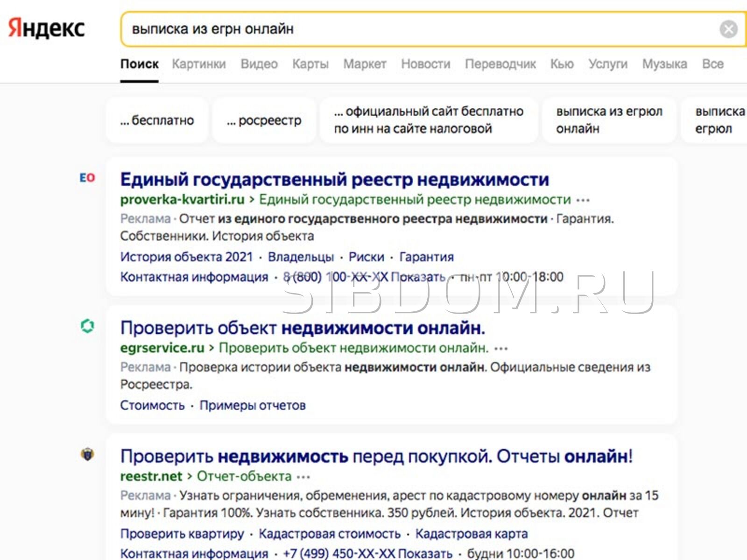Switch to the Новости tab

tap(426, 64)
